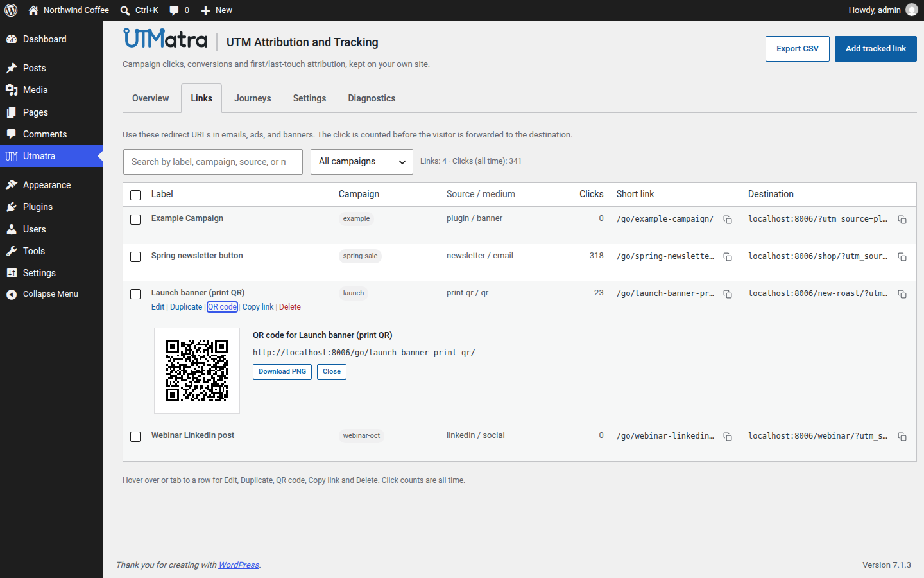Image resolution: width=924 pixels, height=578 pixels.
Task: Duplicate the Launch banner link
Action: (186, 307)
